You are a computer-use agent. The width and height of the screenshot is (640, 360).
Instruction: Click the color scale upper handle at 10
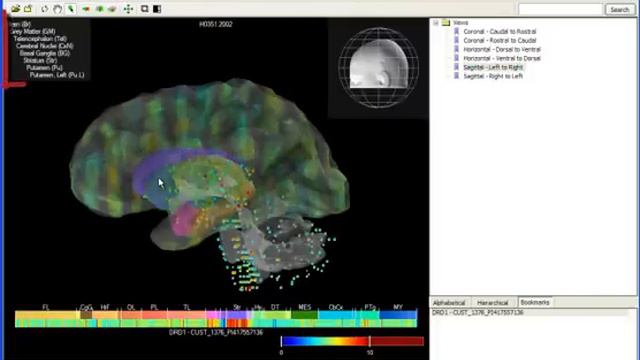coord(370,341)
